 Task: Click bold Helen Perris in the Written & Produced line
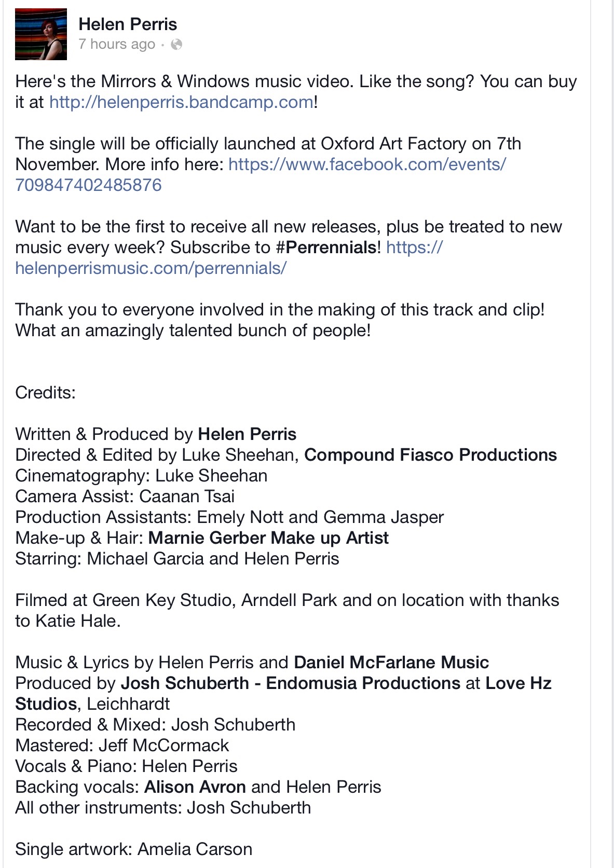tap(247, 434)
